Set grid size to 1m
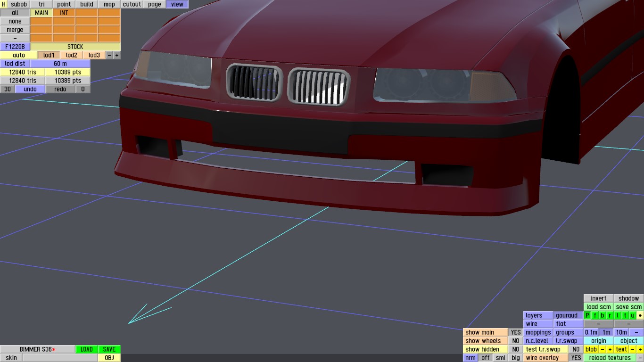This screenshot has width=644, height=362. tap(606, 332)
